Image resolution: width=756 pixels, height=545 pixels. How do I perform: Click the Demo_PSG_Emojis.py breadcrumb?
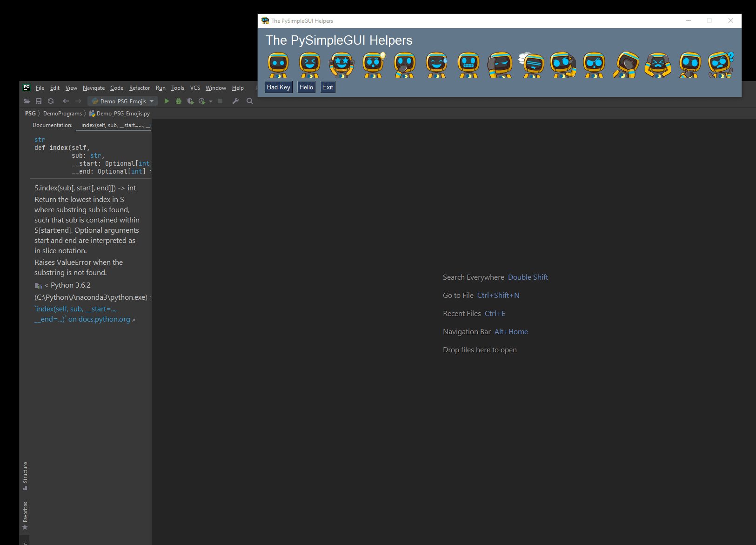(120, 114)
